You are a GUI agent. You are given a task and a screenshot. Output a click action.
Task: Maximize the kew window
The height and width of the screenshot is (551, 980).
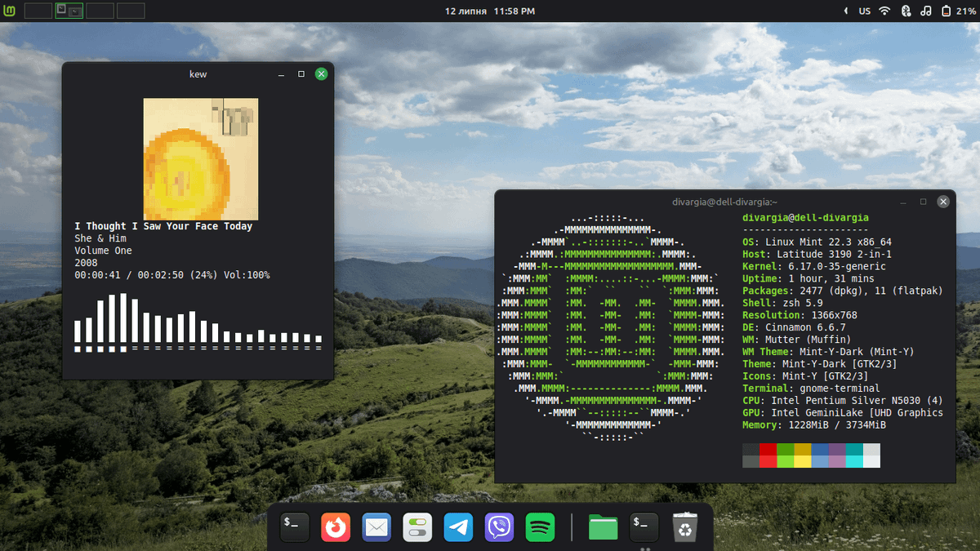click(x=301, y=73)
